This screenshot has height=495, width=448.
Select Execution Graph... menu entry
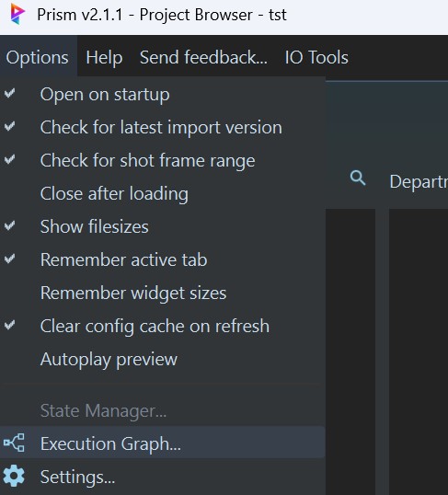pos(163,443)
